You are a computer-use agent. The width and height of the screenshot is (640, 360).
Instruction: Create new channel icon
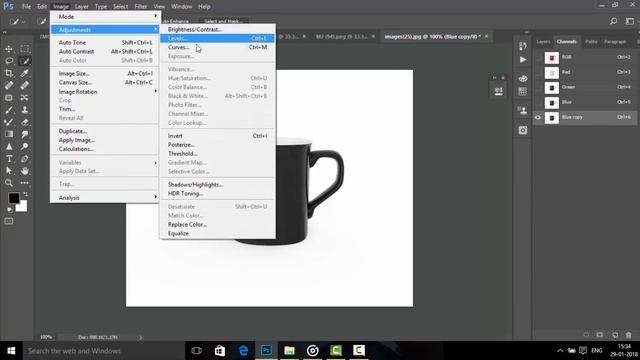615,335
